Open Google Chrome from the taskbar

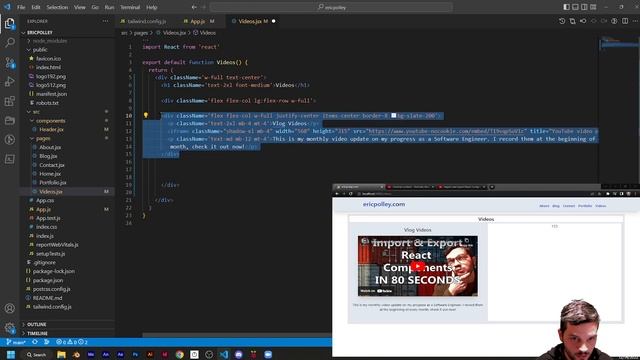click(x=180, y=355)
